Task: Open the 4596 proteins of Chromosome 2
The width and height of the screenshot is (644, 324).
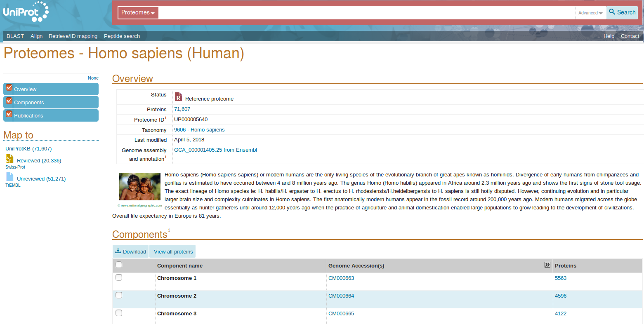Action: point(561,296)
